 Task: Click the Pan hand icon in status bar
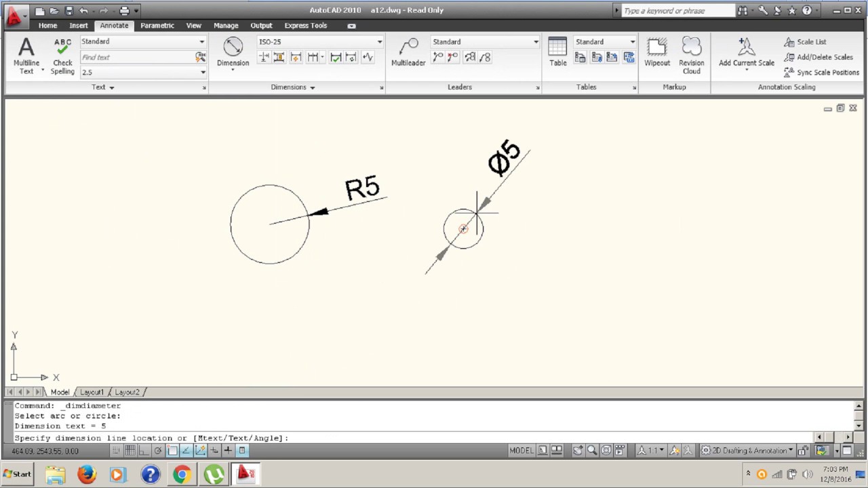click(578, 451)
